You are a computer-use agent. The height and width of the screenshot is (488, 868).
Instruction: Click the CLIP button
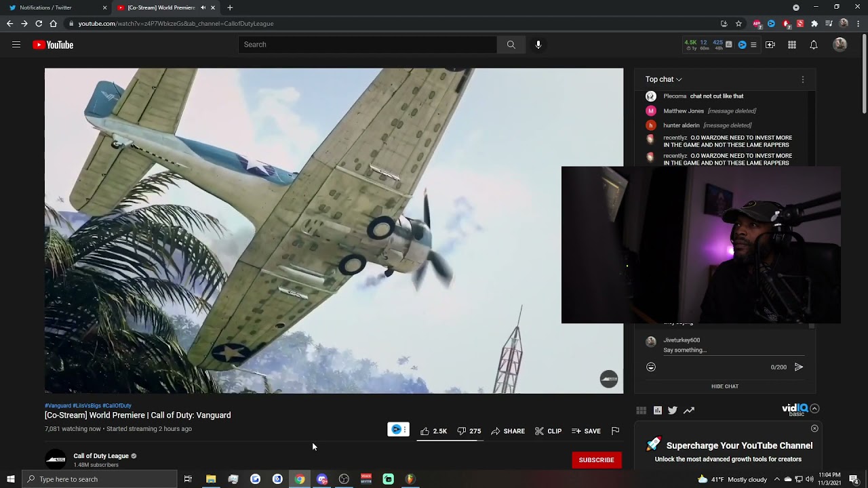[548, 431]
